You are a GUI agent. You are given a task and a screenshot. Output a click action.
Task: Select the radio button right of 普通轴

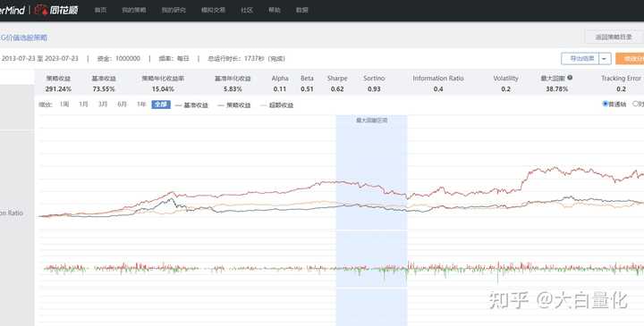(635, 104)
